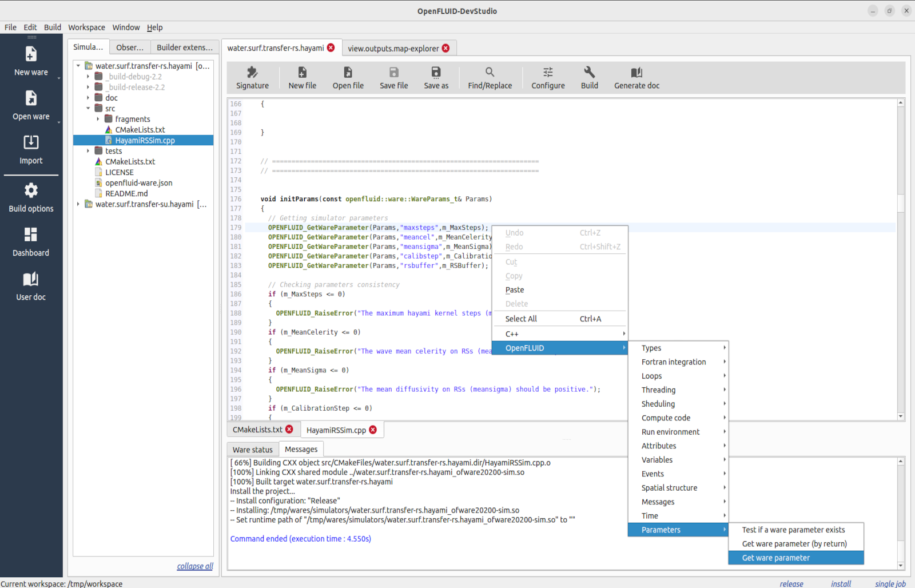This screenshot has height=588, width=915.
Task: Open the Help menu
Action: pyautogui.click(x=154, y=27)
